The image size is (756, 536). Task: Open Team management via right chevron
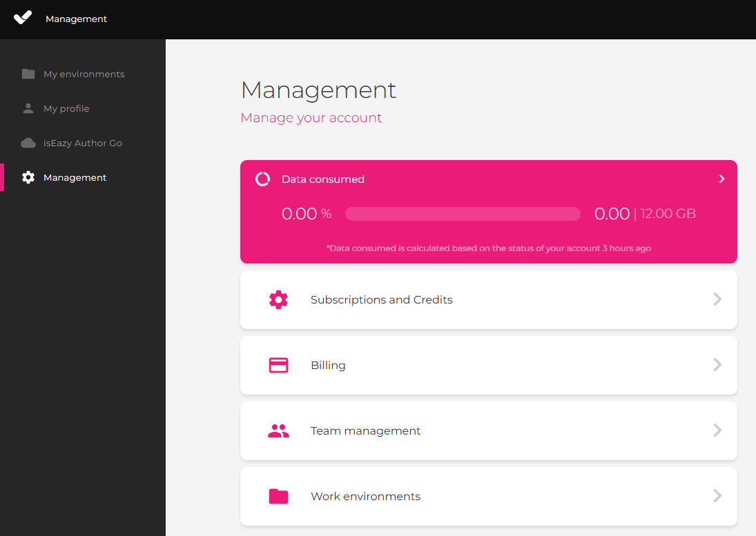click(717, 430)
